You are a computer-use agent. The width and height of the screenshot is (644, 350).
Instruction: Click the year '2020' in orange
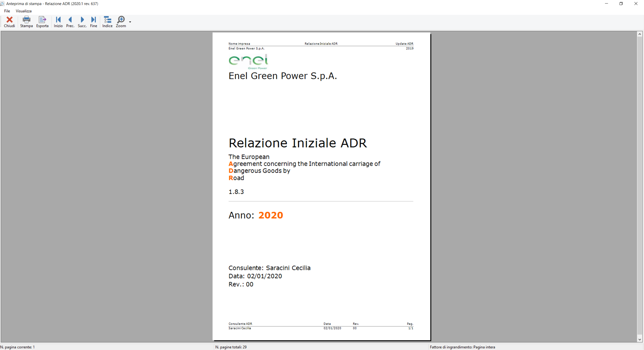coord(271,215)
